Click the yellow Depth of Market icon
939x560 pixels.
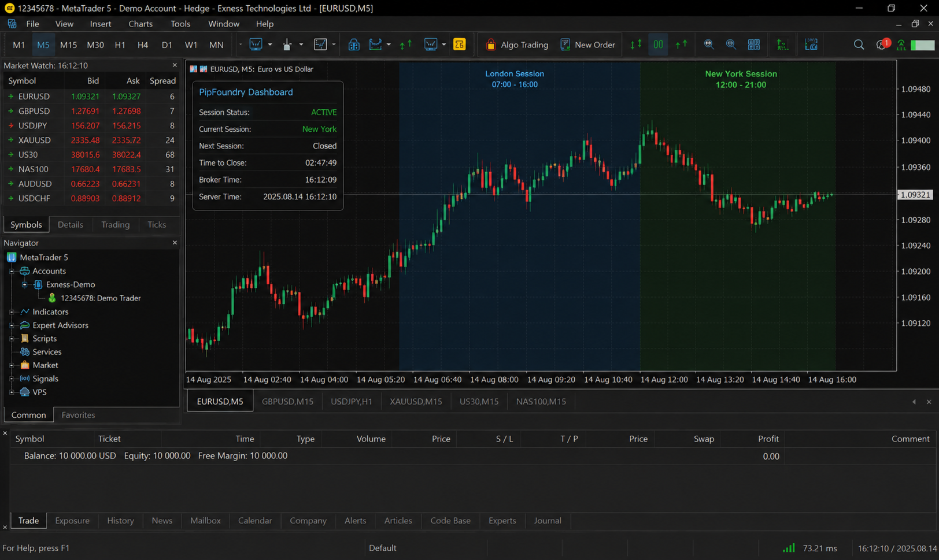(x=460, y=44)
